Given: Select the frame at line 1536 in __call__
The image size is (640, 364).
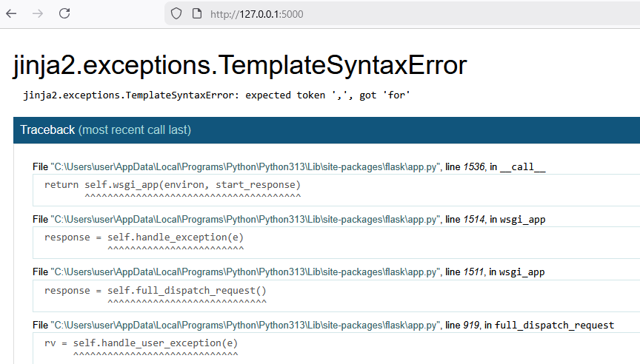Looking at the screenshot, I should [289, 166].
